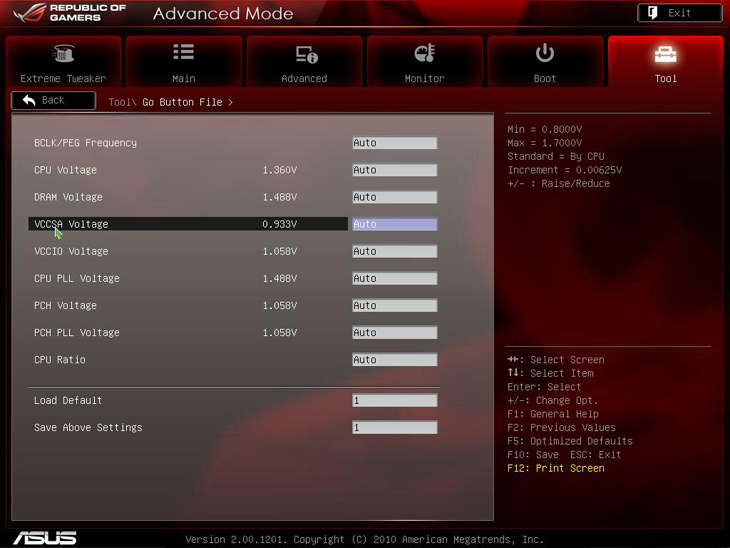Click Tool breadcrumb in path
730x548 pixels.
click(x=120, y=102)
